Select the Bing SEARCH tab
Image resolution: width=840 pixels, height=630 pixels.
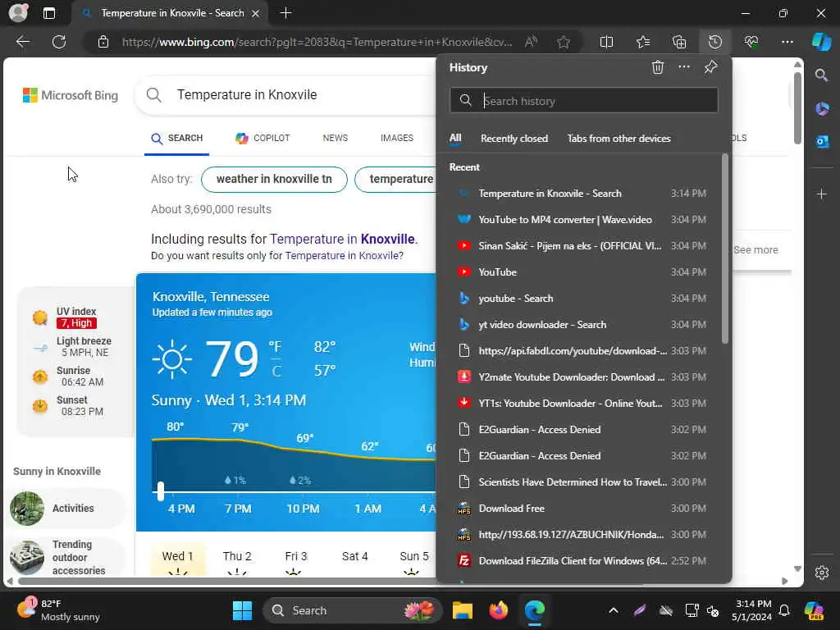coord(177,138)
